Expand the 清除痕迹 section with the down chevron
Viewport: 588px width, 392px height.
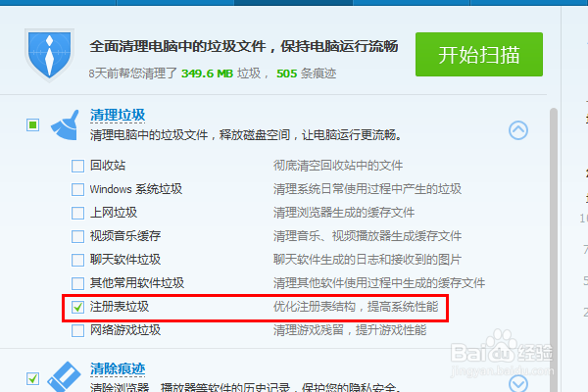518,383
